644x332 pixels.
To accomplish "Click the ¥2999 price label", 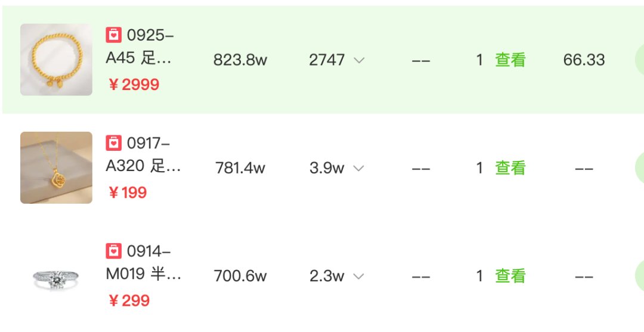I will [134, 85].
